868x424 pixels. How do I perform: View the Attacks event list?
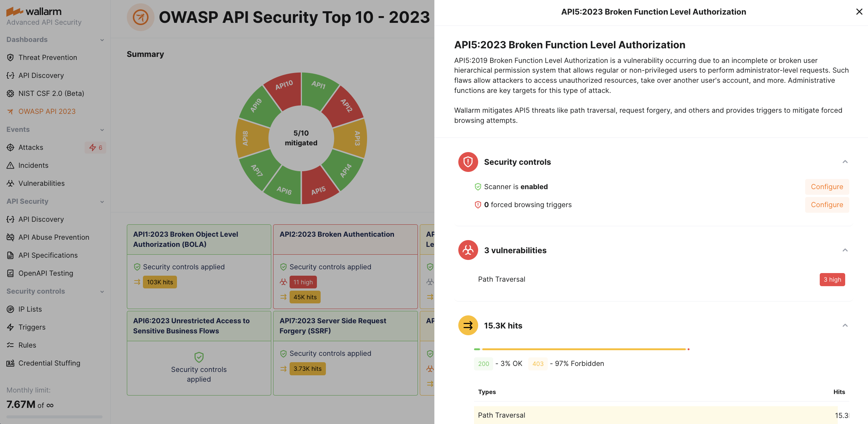tap(31, 147)
